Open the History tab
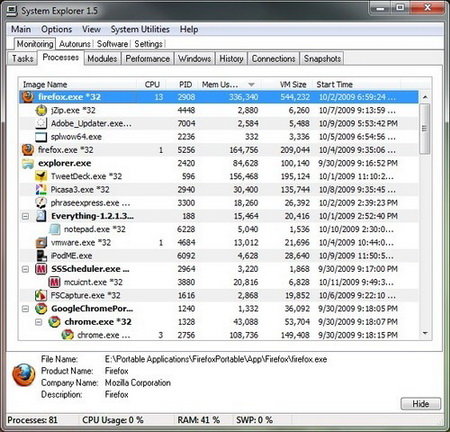Screen dimensions: 450x432 [x=231, y=59]
